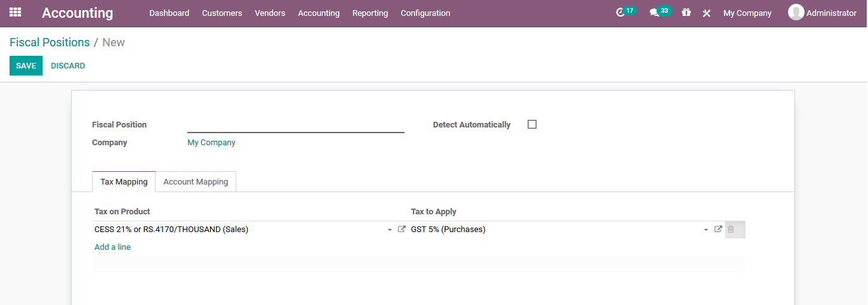Open conversations chat icon with 33 badge
This screenshot has height=305, width=868.
pos(660,12)
